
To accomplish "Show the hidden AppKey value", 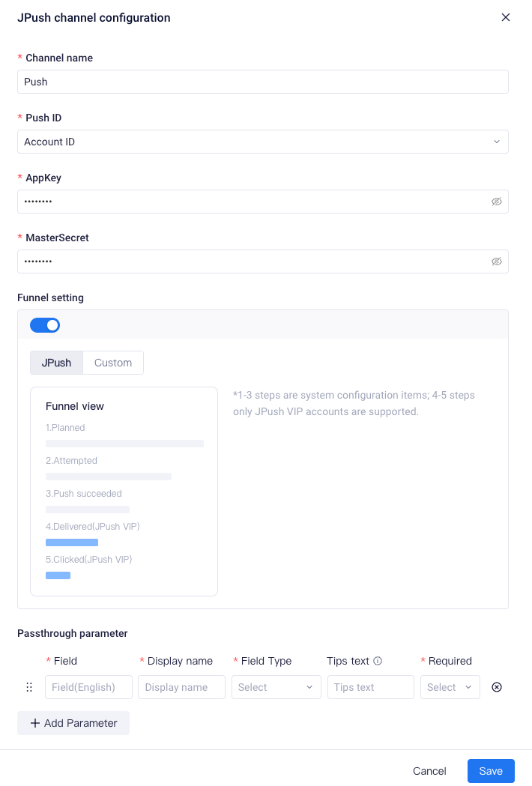I will coord(496,202).
